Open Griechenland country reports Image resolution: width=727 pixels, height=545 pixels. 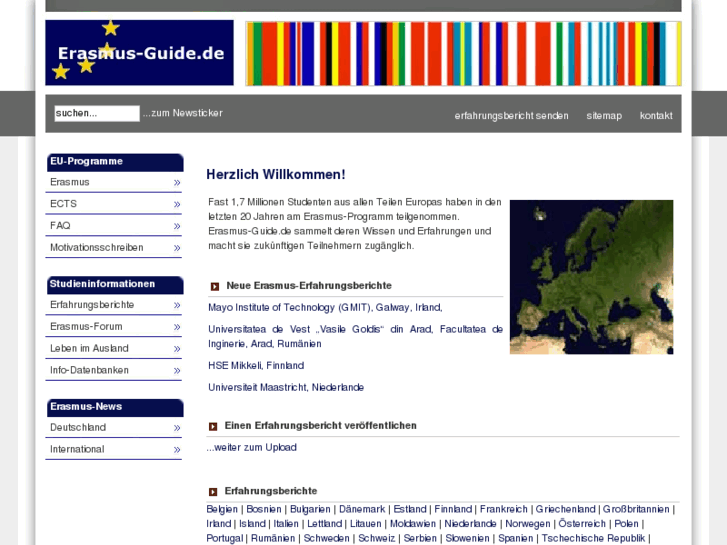565,509
